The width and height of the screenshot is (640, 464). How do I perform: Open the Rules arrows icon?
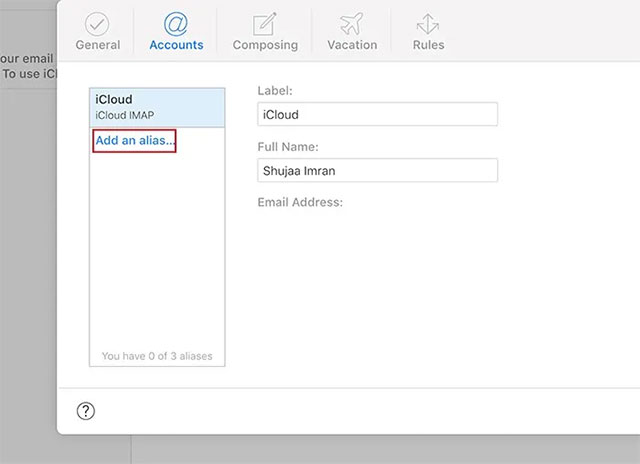point(428,24)
